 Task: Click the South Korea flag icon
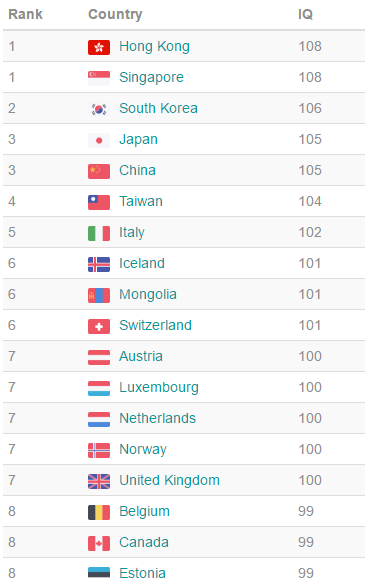(x=99, y=109)
